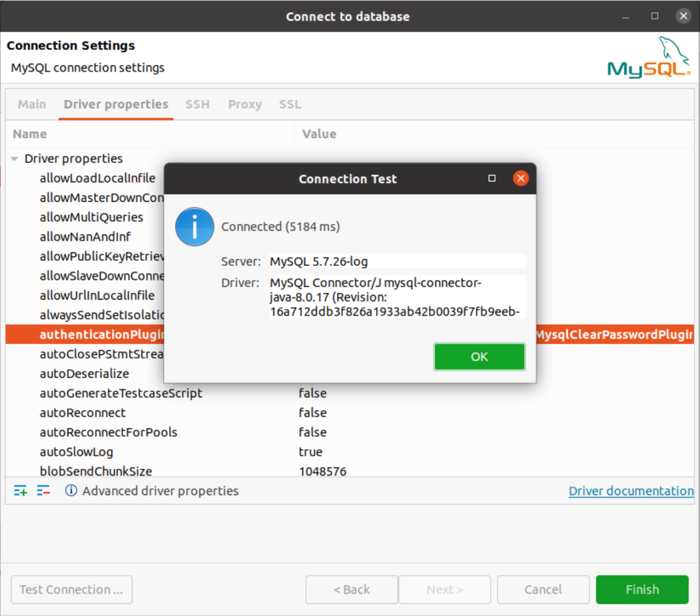Click the add property icon
Image resolution: width=700 pixels, height=616 pixels.
coord(20,491)
